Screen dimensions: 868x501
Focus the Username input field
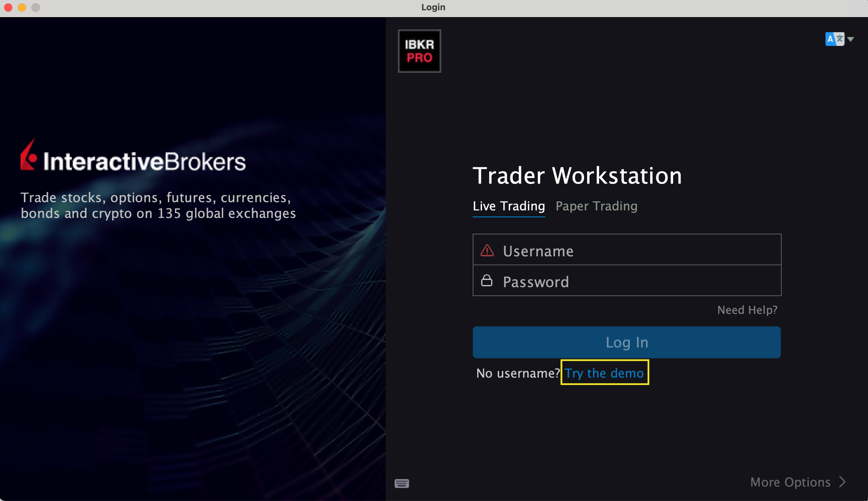pos(627,250)
